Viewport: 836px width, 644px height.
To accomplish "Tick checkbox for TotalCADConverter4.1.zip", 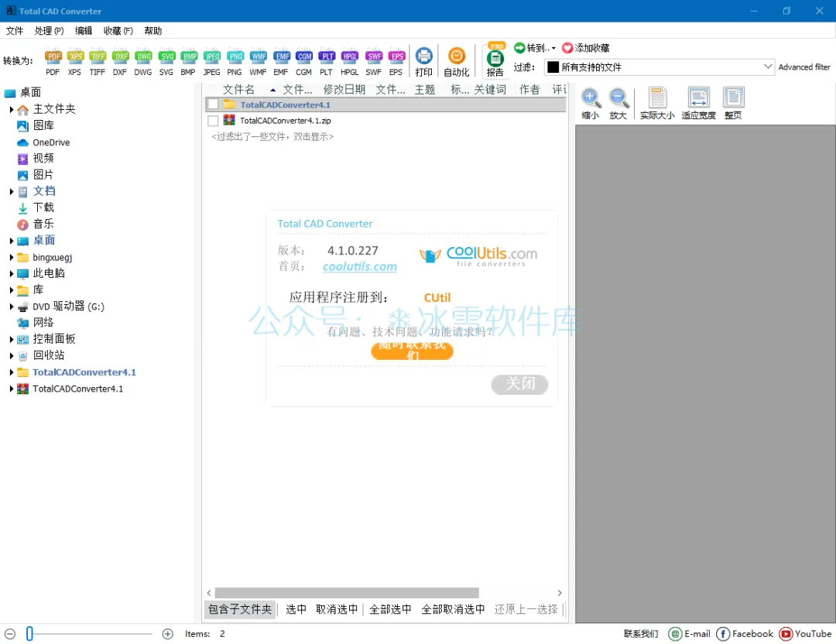I will (214, 121).
